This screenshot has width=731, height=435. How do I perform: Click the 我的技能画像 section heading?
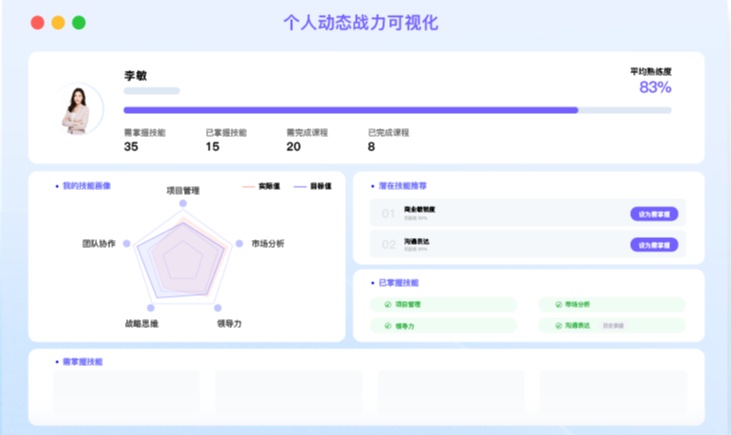point(87,186)
